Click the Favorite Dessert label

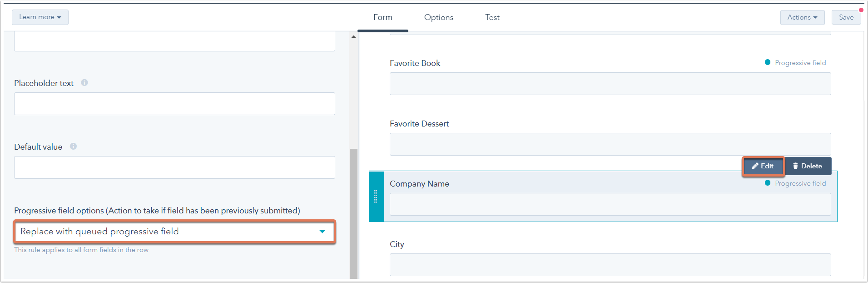[x=419, y=124]
